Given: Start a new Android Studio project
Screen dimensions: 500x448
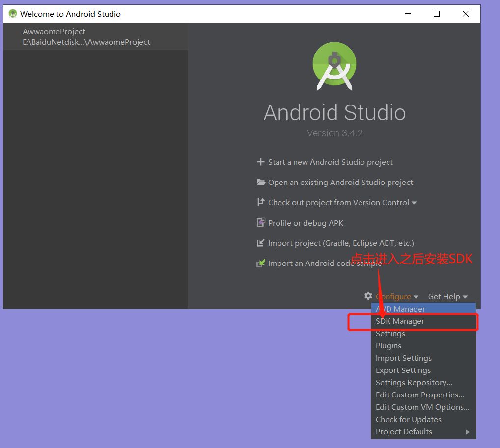Looking at the screenshot, I should (x=331, y=162).
